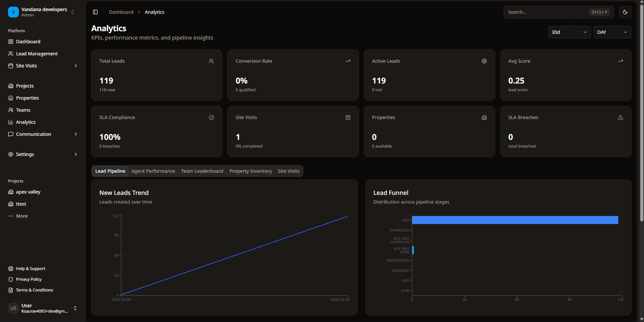Select the Property Inventory tab
The image size is (644, 322).
[x=250, y=171]
